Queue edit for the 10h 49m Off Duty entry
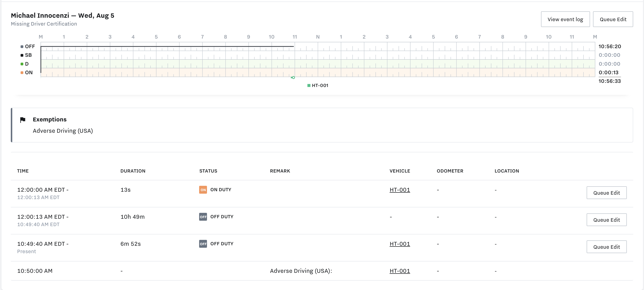Image resolution: width=644 pixels, height=290 pixels. point(606,220)
